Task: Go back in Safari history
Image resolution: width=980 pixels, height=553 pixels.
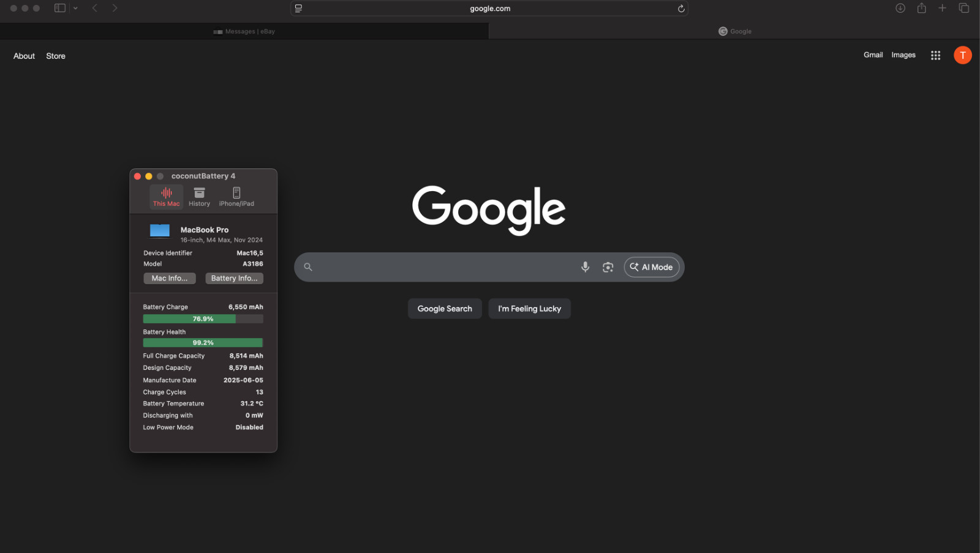Action: [x=95, y=8]
